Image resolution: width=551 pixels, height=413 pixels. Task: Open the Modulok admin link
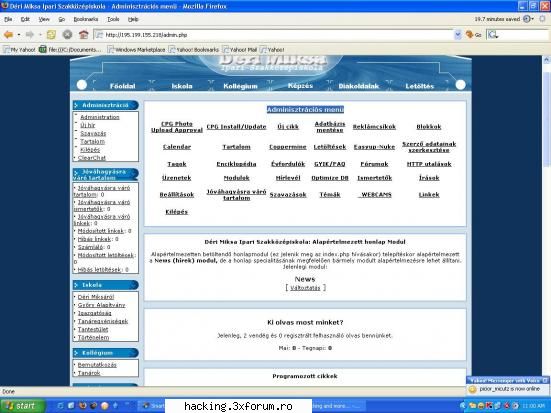(x=236, y=178)
